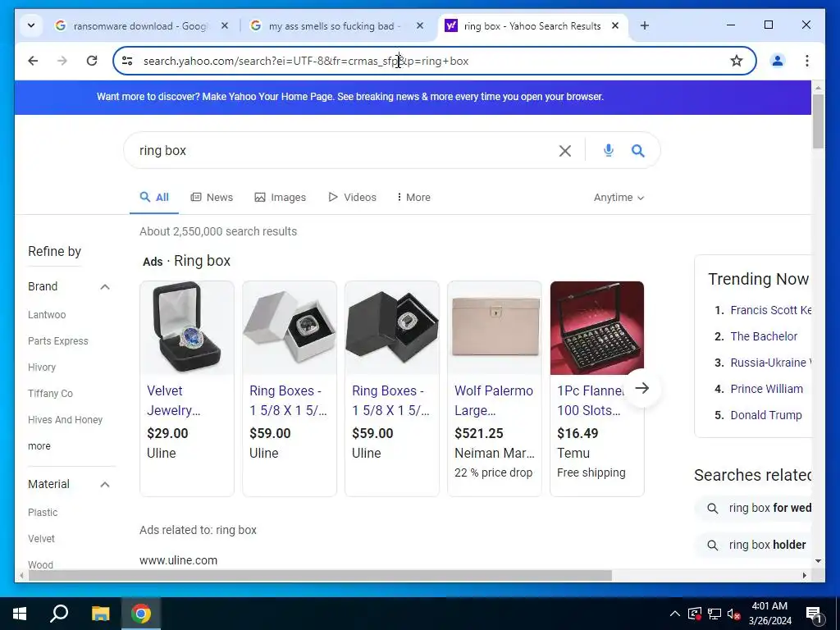This screenshot has width=840, height=630.
Task: Click the horizontal scrollbar thumb
Action: pos(320,575)
